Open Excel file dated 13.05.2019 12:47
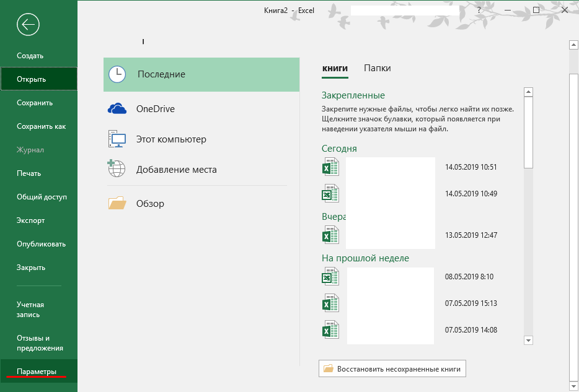579x392 pixels. click(330, 235)
